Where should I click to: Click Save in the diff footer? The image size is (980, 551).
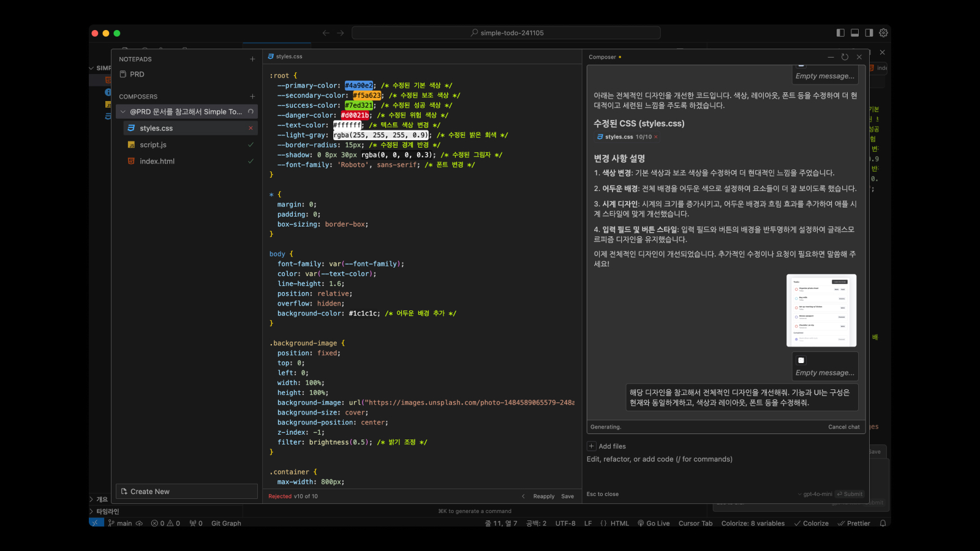568,497
